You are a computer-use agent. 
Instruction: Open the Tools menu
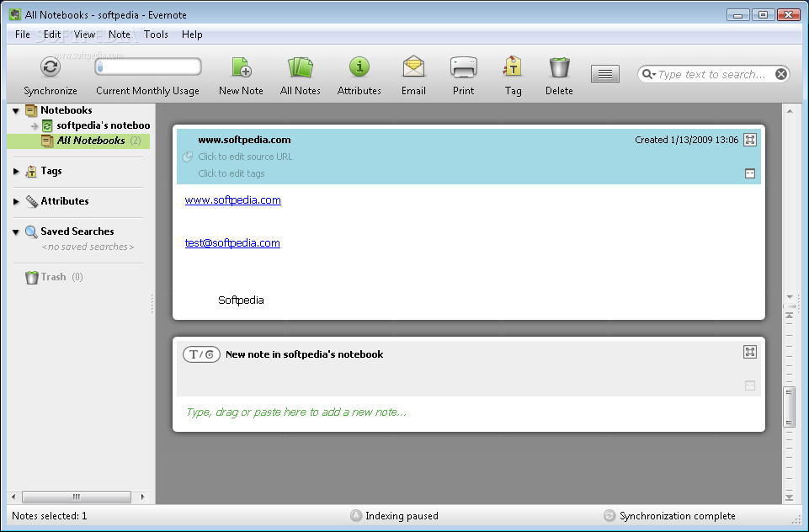point(156,35)
